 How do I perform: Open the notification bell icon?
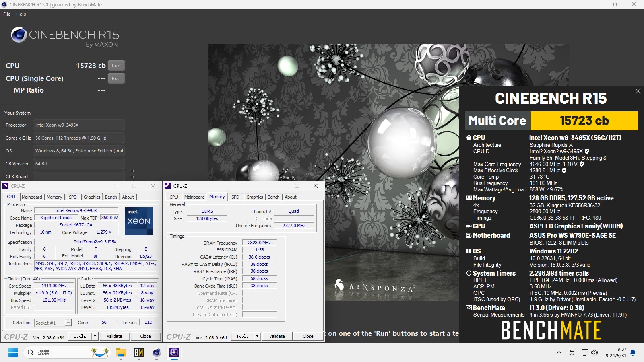[633, 352]
